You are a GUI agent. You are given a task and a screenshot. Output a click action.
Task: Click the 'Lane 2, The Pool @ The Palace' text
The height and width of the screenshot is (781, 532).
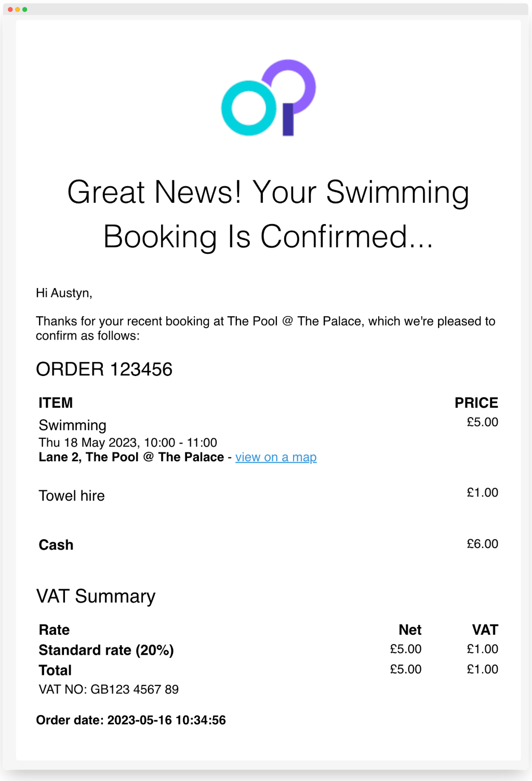tap(131, 457)
